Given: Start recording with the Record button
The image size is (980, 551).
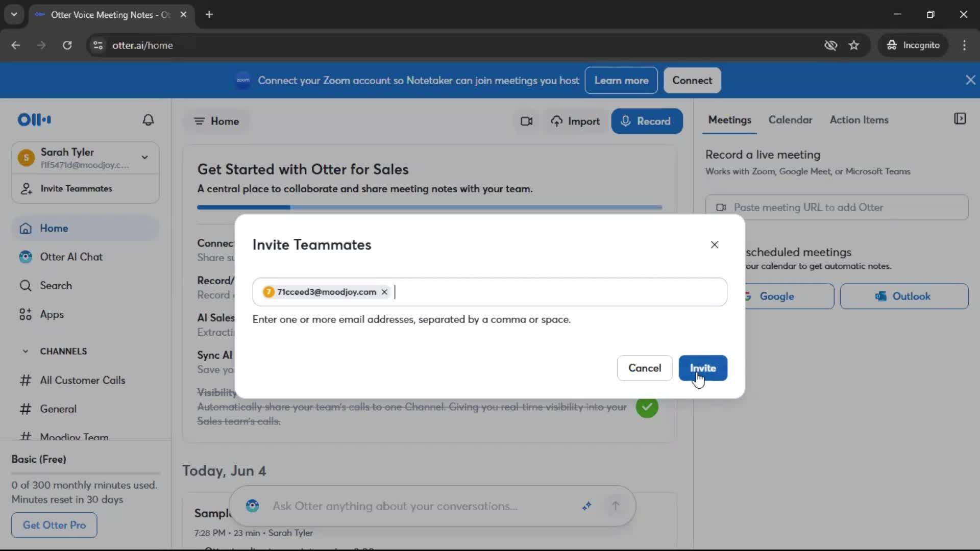Looking at the screenshot, I should pos(647,121).
